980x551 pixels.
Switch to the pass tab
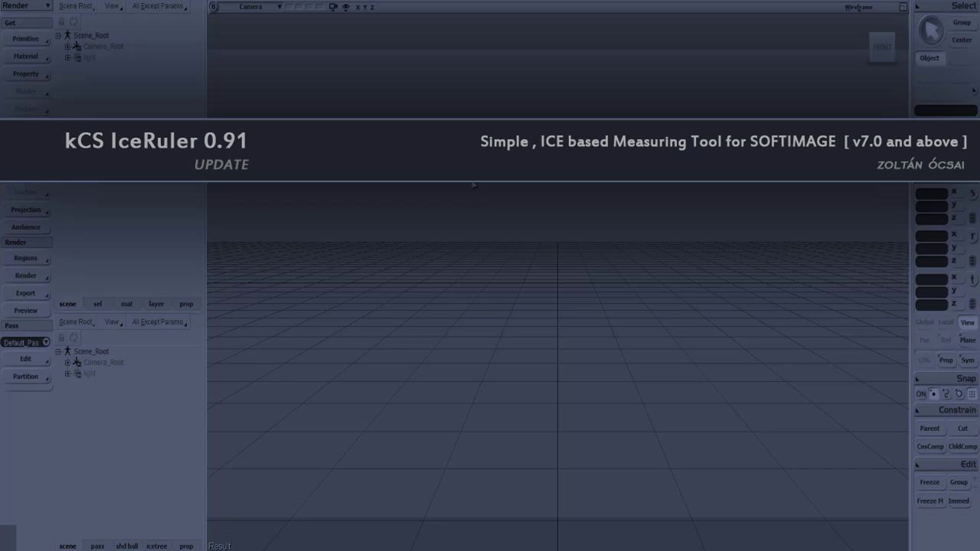pos(98,546)
